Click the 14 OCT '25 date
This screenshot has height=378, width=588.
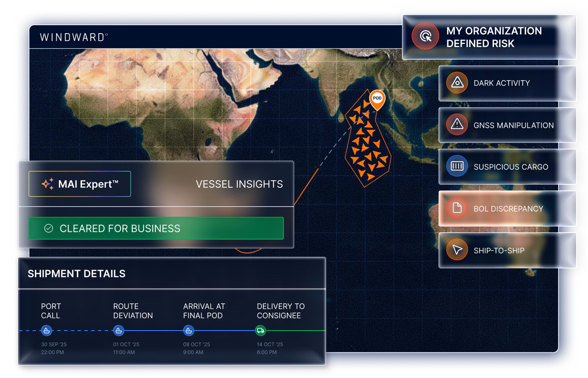click(x=270, y=344)
